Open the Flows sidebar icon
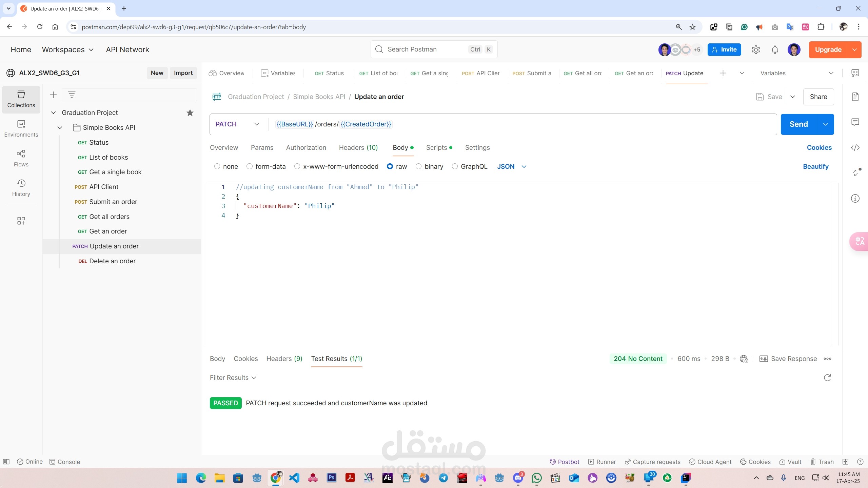This screenshot has width=868, height=488. point(21,158)
